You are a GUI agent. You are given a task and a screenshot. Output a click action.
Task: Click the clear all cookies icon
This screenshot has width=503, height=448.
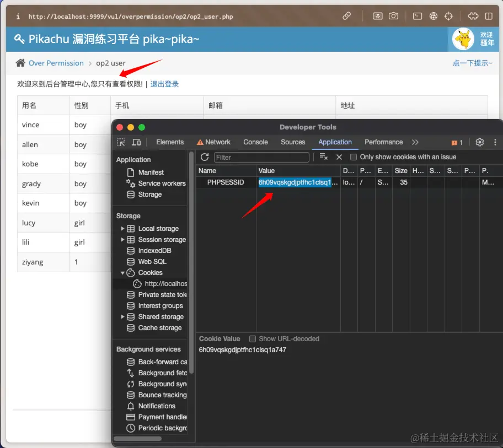323,156
